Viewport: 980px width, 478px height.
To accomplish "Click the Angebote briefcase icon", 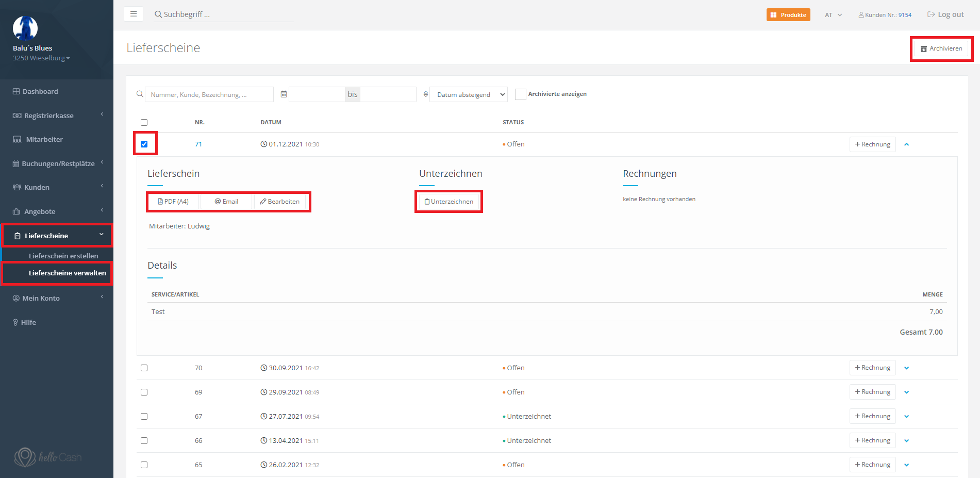I will 16,211.
